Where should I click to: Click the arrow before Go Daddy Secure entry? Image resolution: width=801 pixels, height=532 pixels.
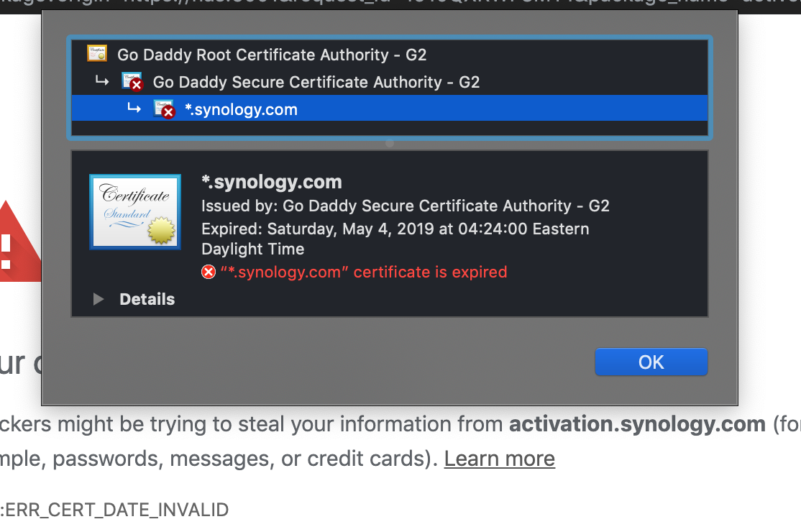coord(102,81)
